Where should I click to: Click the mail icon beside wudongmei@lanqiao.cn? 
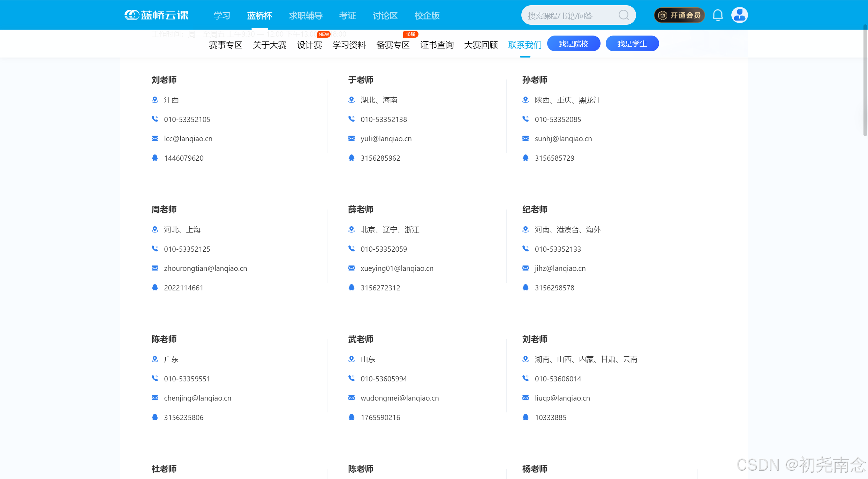tap(352, 398)
